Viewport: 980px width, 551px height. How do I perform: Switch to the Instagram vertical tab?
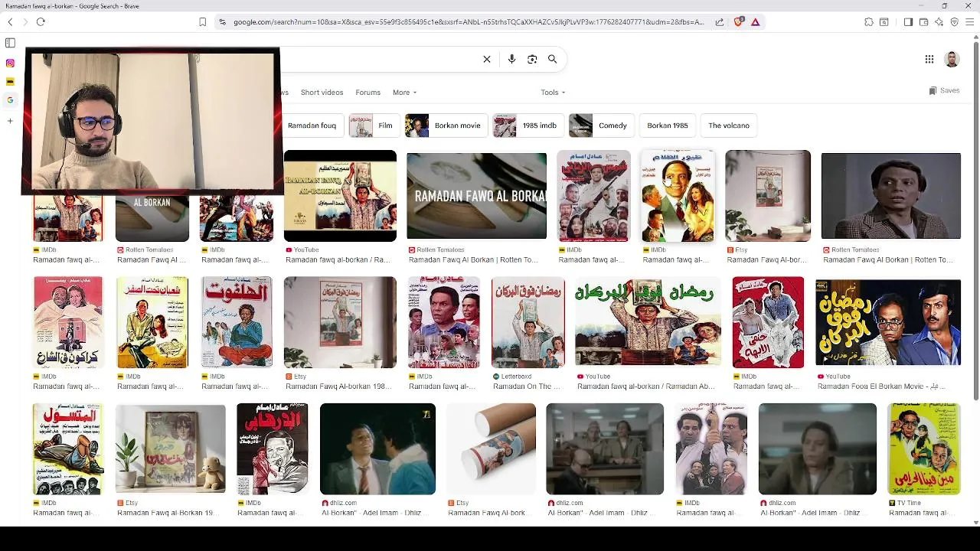(10, 64)
